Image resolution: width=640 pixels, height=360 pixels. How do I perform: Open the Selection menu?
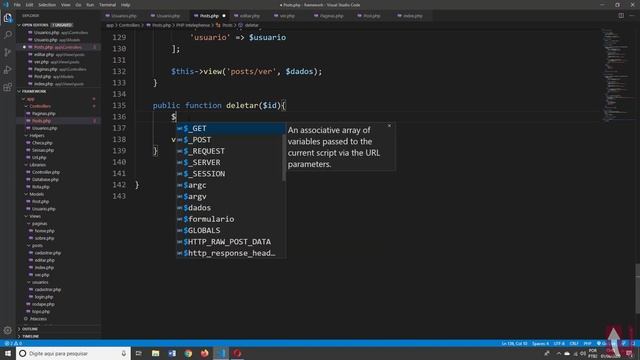[x=47, y=5]
